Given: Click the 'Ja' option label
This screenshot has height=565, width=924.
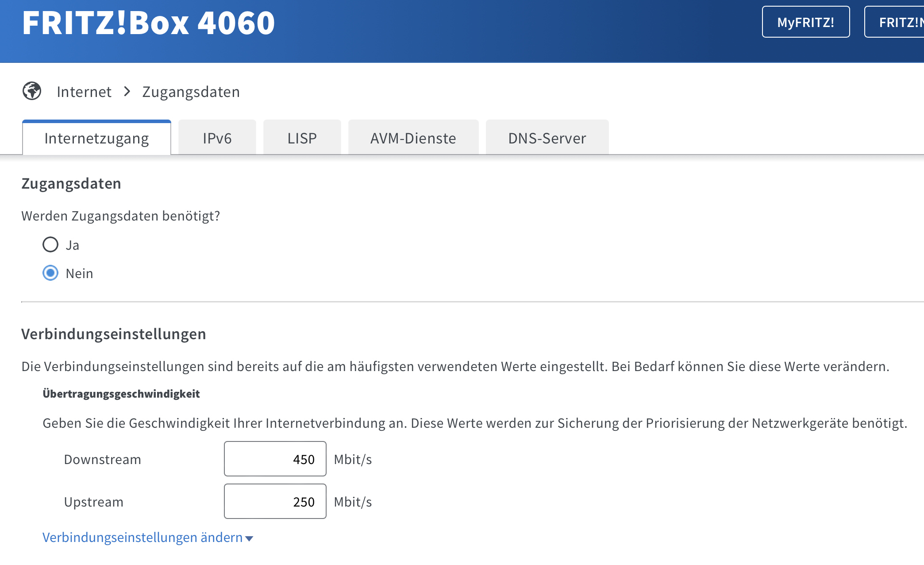Looking at the screenshot, I should (x=73, y=245).
